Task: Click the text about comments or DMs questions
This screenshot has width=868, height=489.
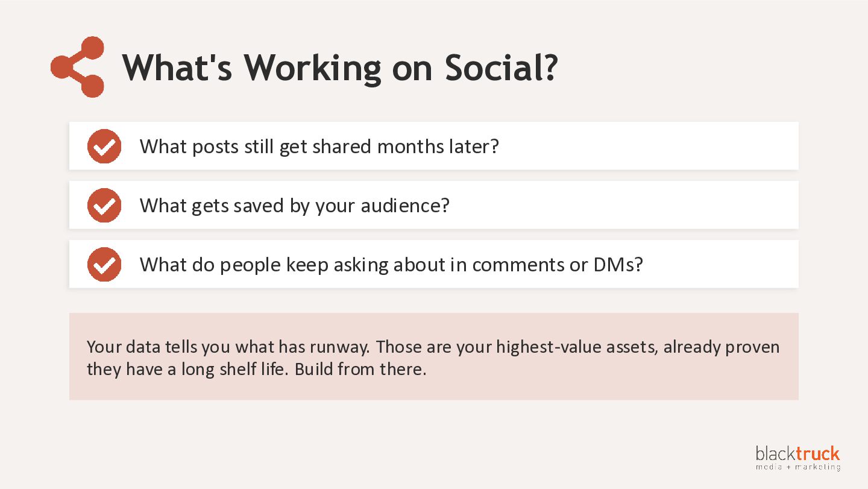Action: point(391,265)
